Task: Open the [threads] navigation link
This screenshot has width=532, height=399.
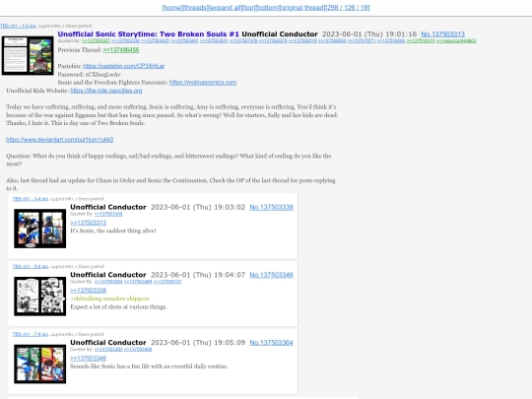Action: pyautogui.click(x=195, y=8)
